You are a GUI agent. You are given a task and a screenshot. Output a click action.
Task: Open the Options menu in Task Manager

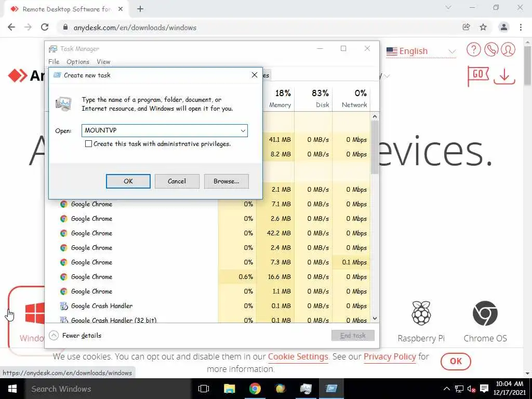[78, 62]
